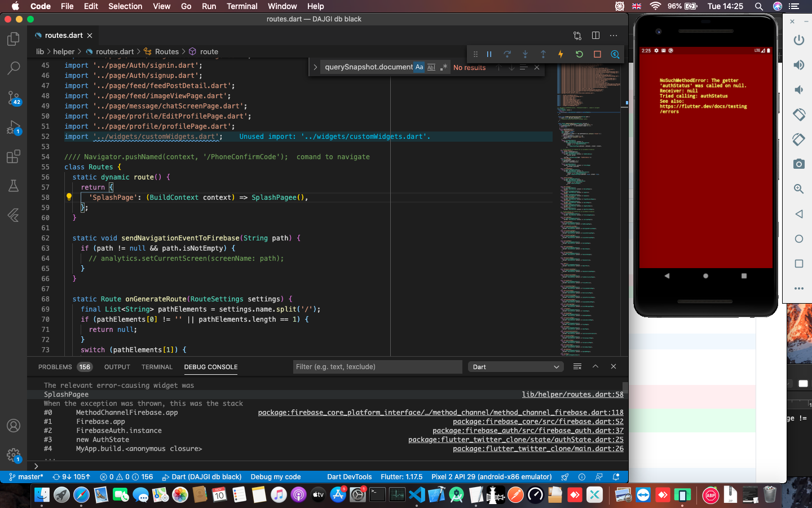Image resolution: width=812 pixels, height=508 pixels.
Task: Open the Run menu
Action: point(209,6)
